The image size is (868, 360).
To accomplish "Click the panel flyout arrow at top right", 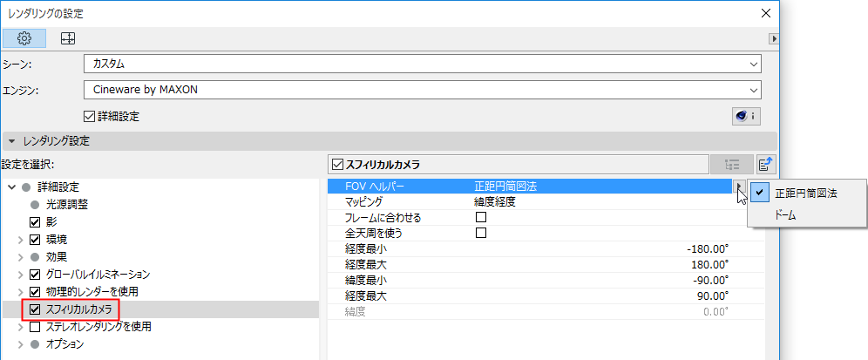I will [775, 38].
